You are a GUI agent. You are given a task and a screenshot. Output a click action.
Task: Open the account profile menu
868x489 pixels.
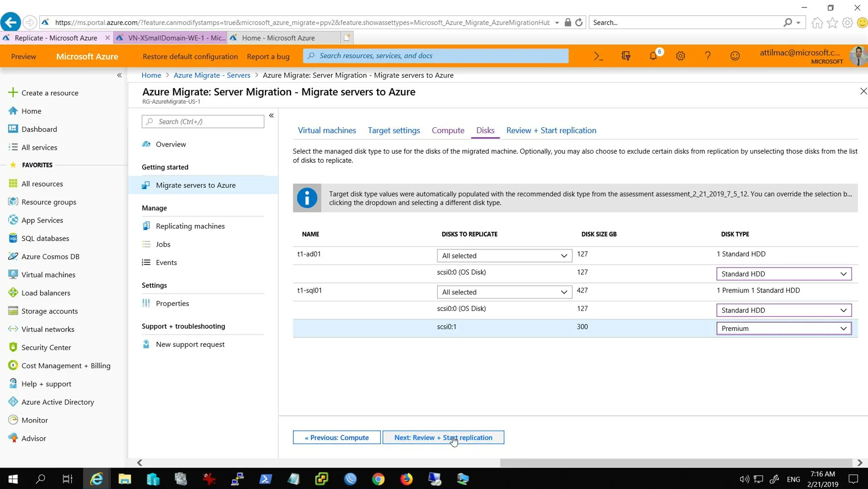click(813, 56)
